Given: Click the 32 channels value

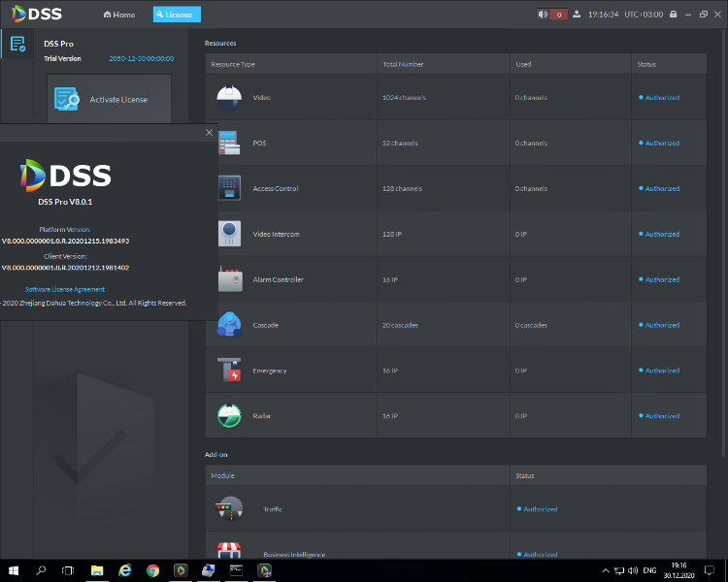Looking at the screenshot, I should 400,143.
